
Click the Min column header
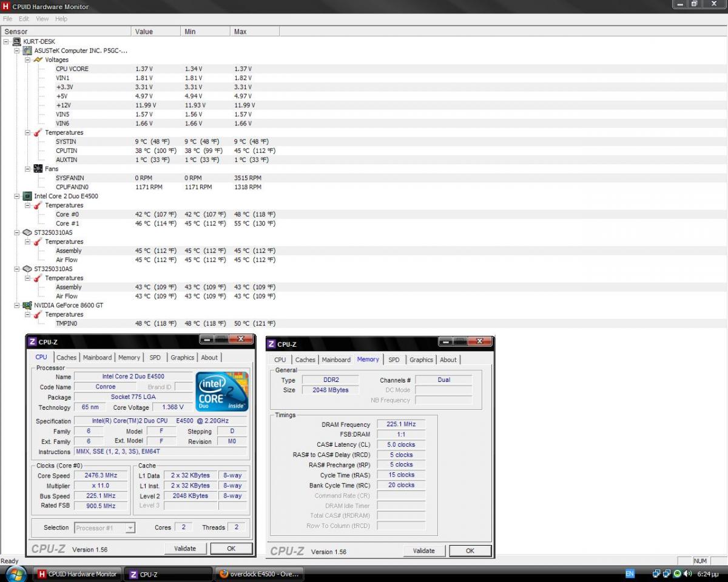pyautogui.click(x=206, y=32)
